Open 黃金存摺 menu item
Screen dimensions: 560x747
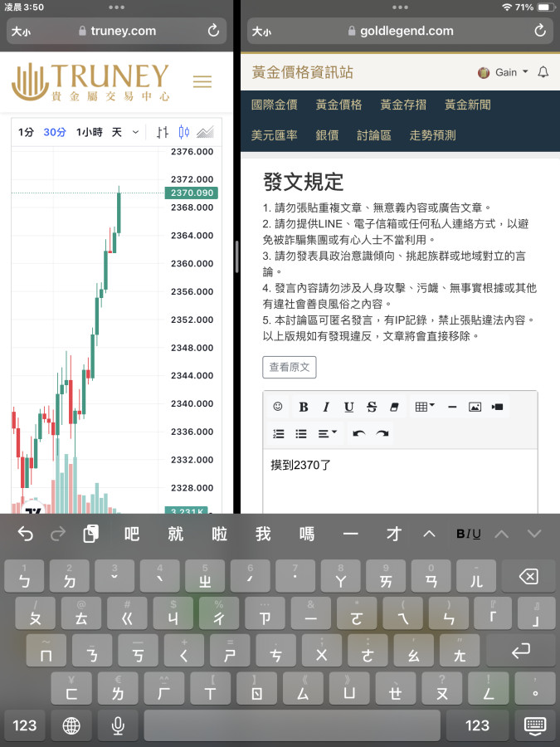403,105
